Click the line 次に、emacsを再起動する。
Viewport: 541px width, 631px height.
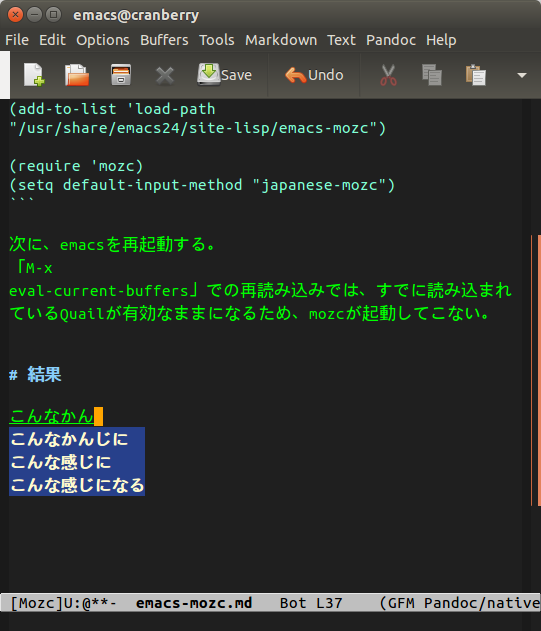click(x=113, y=244)
